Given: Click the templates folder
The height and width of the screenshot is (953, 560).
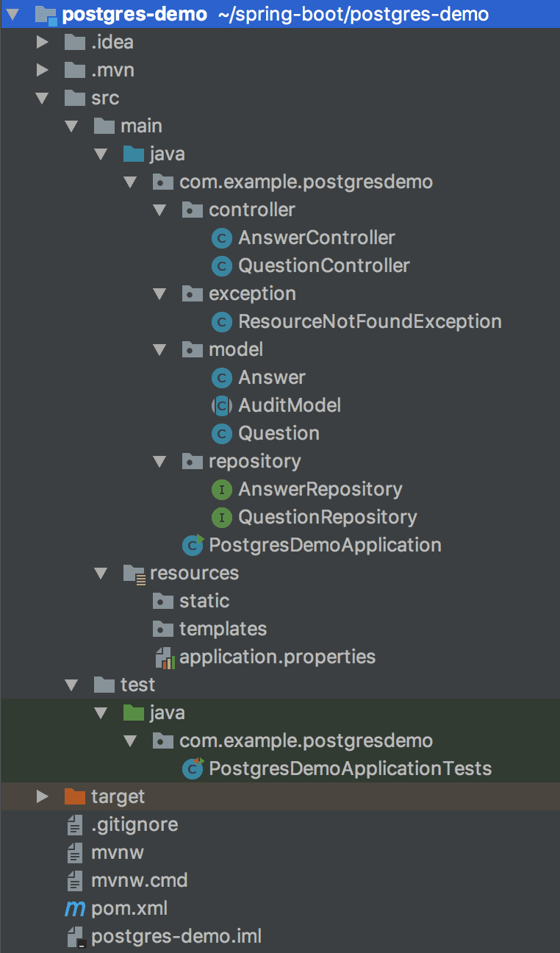Looking at the screenshot, I should pyautogui.click(x=212, y=629).
